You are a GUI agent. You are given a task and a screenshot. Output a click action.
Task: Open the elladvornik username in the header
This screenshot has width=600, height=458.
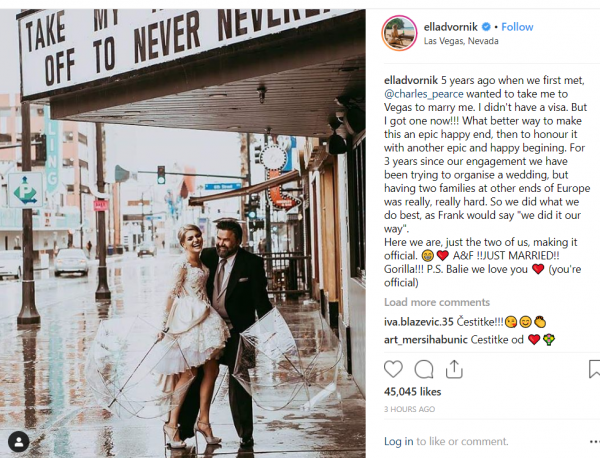(x=451, y=27)
